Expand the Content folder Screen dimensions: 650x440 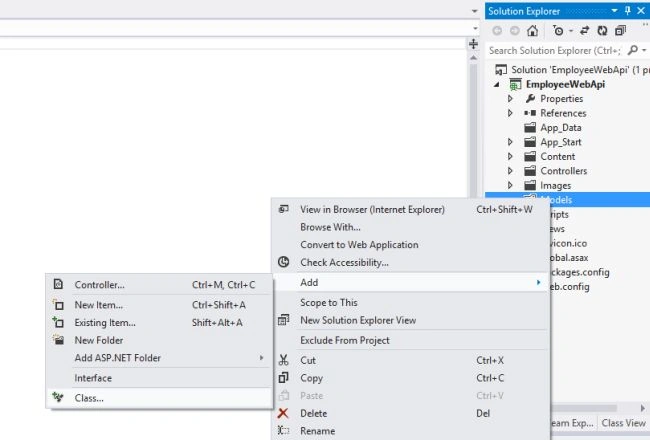coord(510,156)
